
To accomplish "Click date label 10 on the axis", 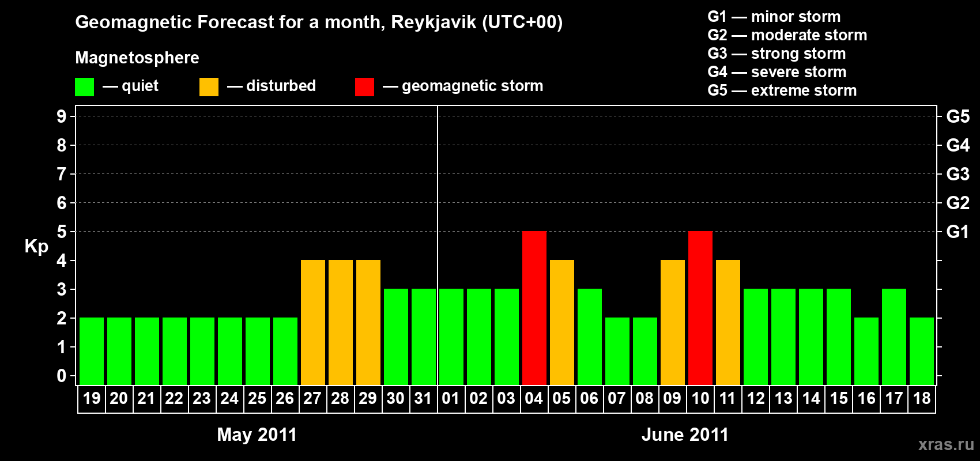I will click(700, 398).
